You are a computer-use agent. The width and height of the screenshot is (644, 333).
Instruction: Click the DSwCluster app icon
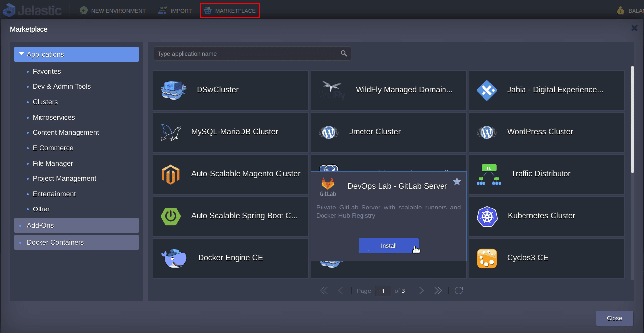(173, 90)
